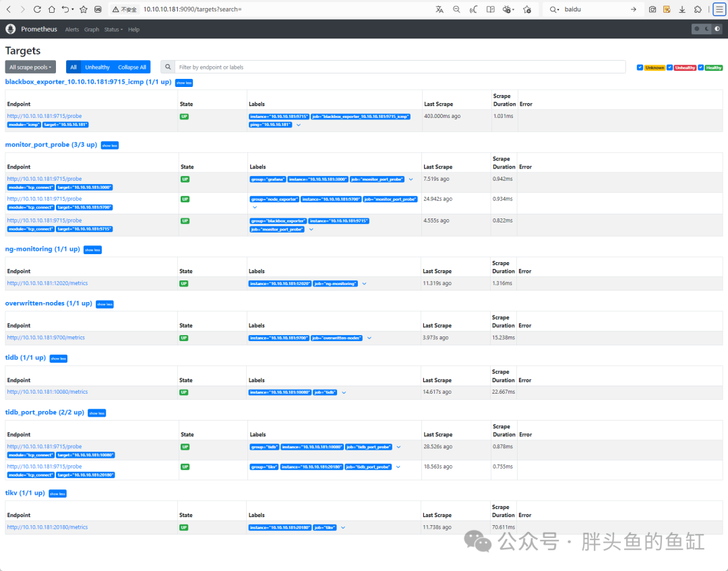Click the translate page icon
This screenshot has height=571, width=728.
pos(439,9)
